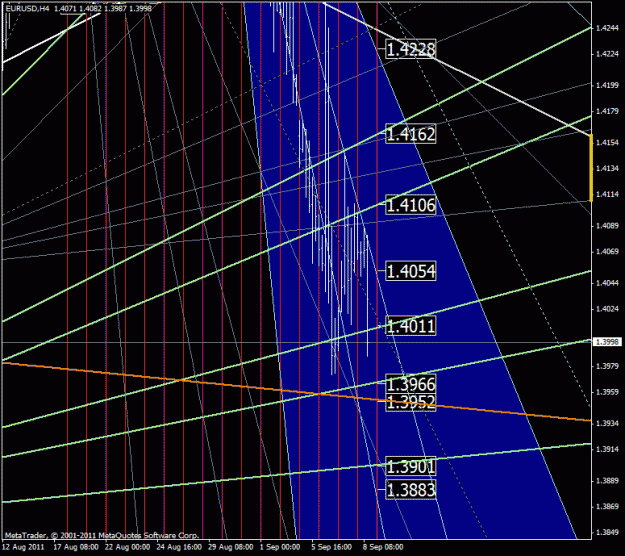625x556 pixels.
Task: Select the 1.4106 price label
Action: coord(411,205)
